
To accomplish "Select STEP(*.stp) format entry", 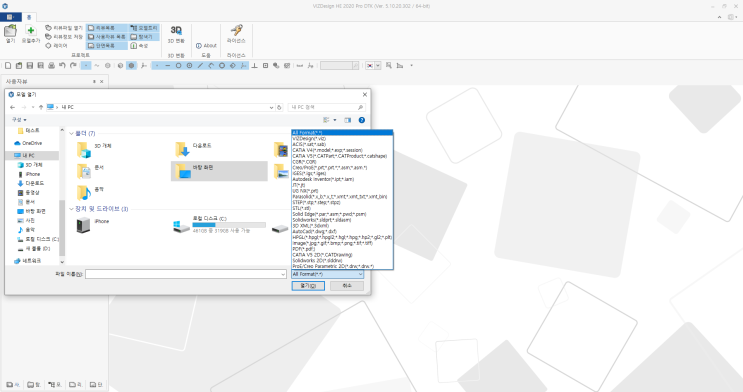I will pos(342,202).
